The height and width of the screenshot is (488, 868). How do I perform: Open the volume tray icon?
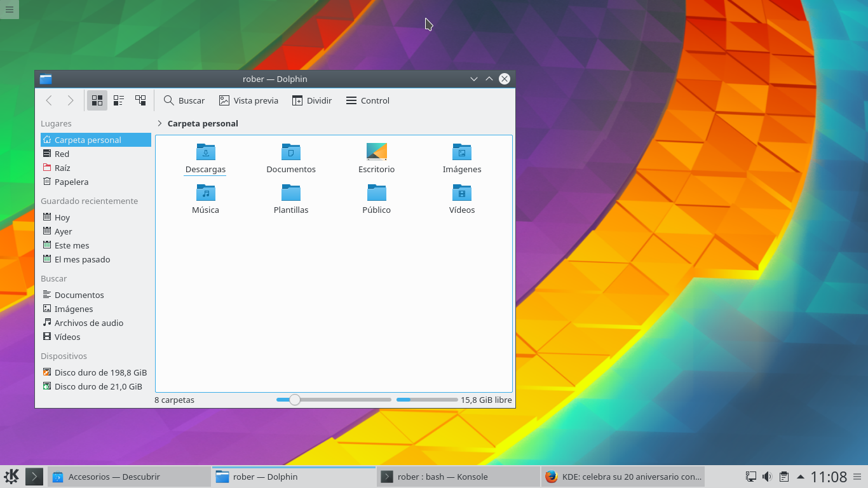coord(767,477)
